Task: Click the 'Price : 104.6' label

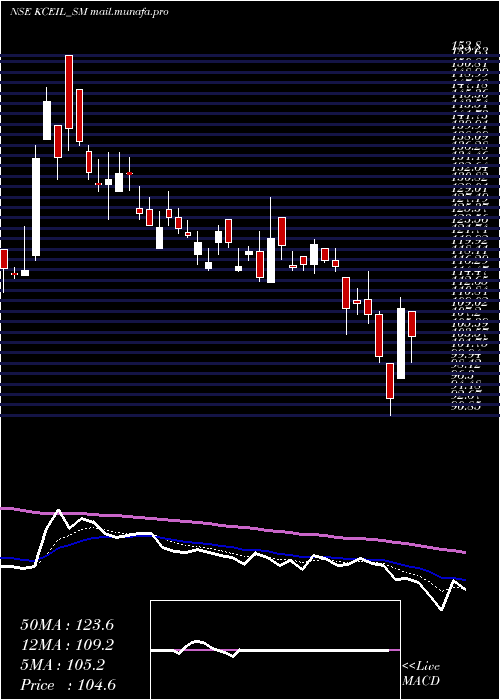Action: tap(68, 685)
